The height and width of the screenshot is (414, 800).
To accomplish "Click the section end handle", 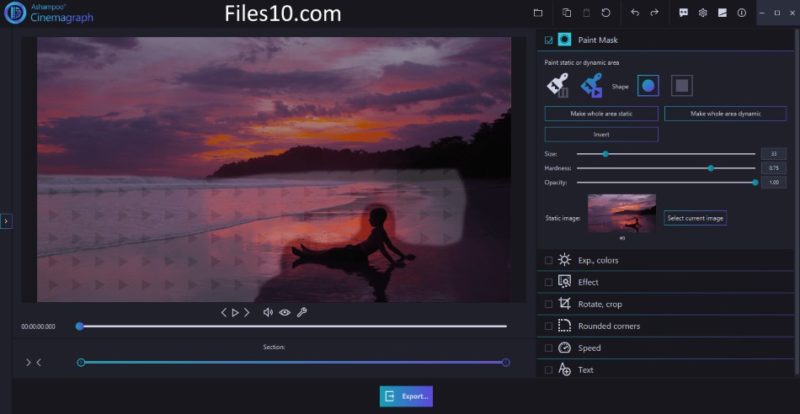I will [506, 362].
